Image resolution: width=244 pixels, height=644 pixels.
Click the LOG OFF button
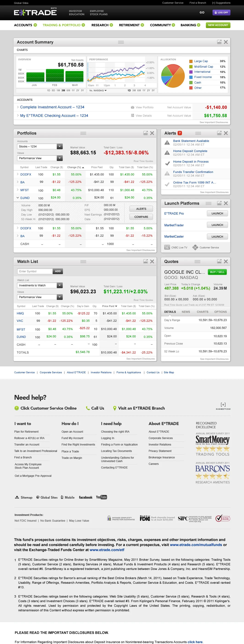tap(221, 12)
